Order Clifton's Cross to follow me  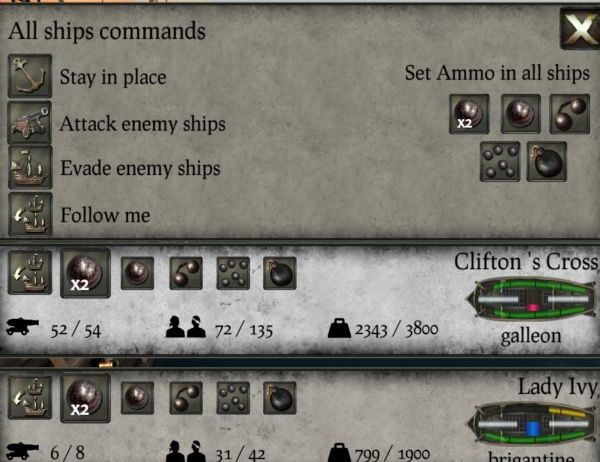(30, 272)
